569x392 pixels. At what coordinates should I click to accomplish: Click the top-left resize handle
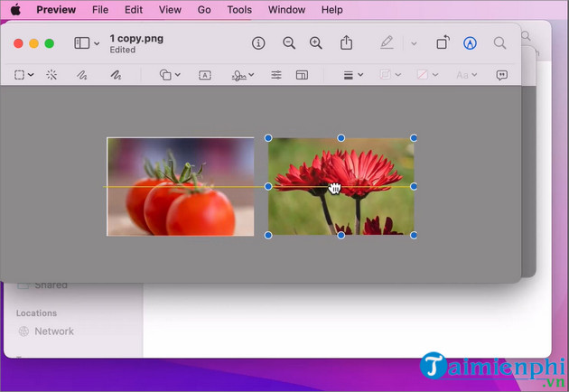pyautogui.click(x=268, y=138)
